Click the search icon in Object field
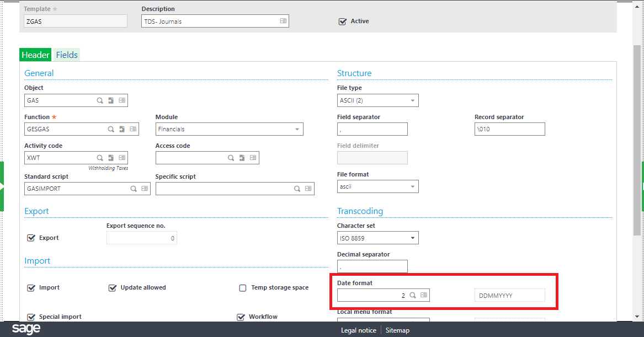644x337 pixels. (100, 100)
